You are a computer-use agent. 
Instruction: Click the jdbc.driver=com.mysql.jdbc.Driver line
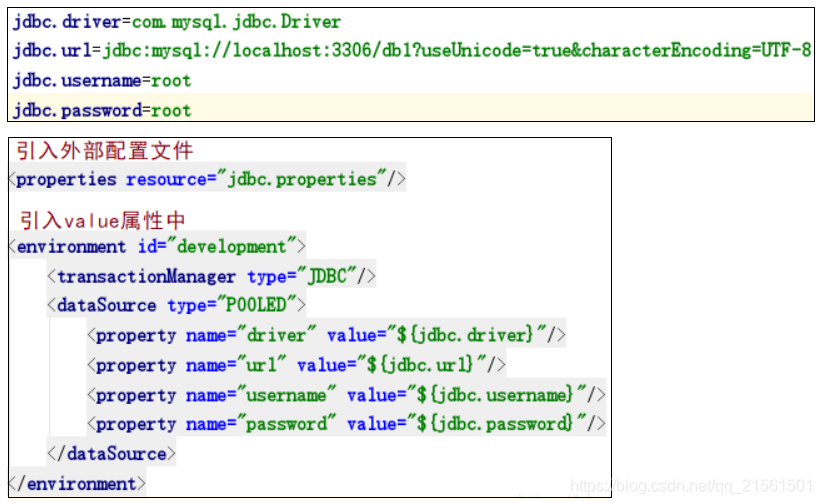(x=177, y=22)
